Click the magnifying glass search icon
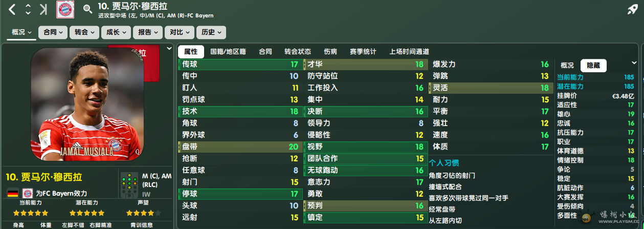 pyautogui.click(x=87, y=9)
